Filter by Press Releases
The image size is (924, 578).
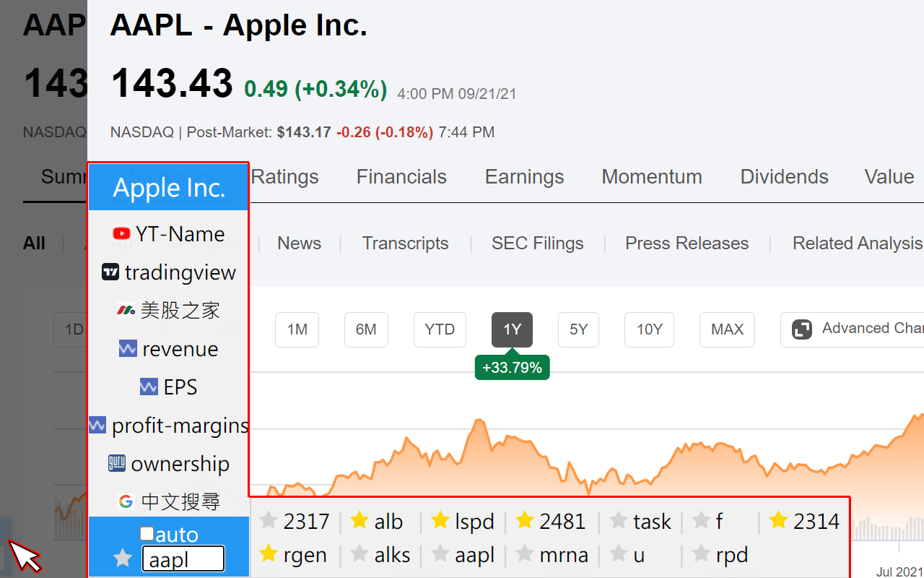tap(687, 243)
